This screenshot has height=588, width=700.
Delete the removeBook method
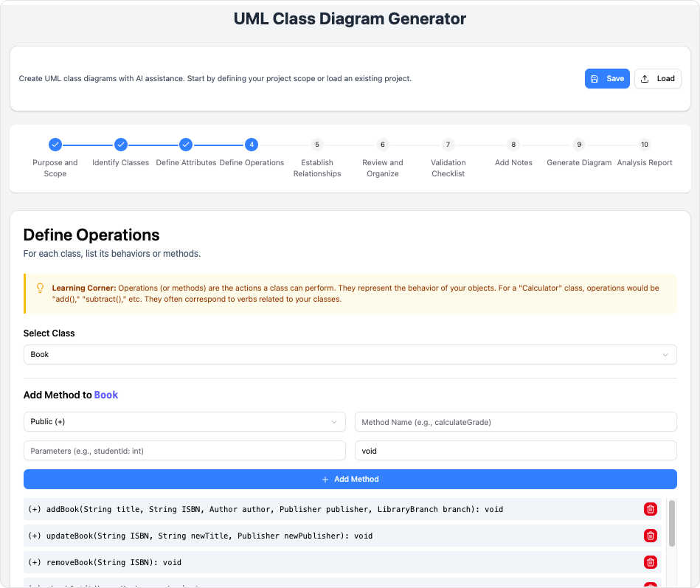click(650, 562)
